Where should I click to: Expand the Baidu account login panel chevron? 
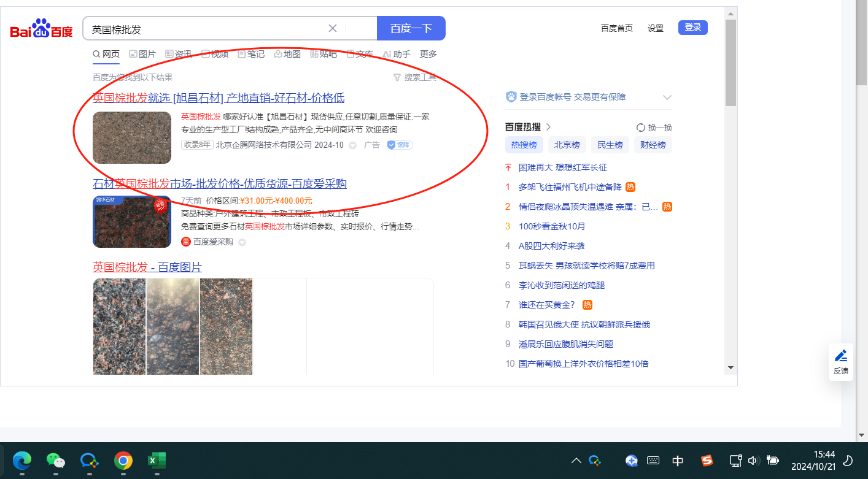point(667,97)
